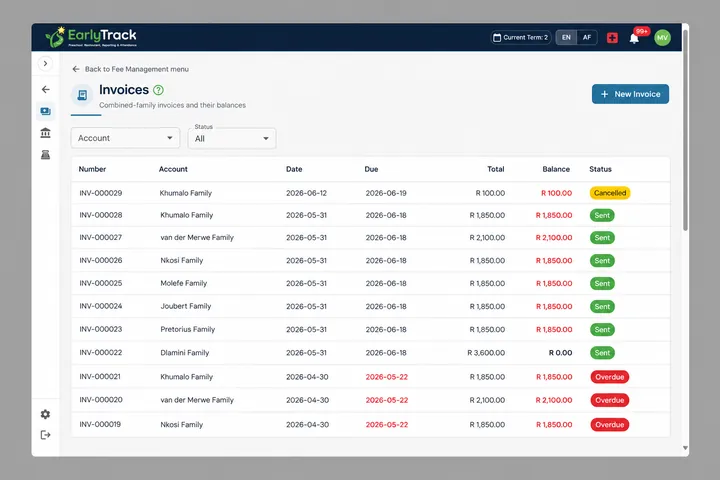Open the MV user avatar menu
This screenshot has width=720, height=480.
tap(662, 38)
